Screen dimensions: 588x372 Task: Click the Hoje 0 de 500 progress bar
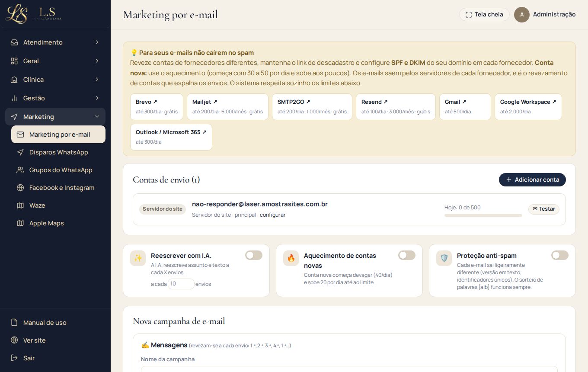click(x=483, y=215)
